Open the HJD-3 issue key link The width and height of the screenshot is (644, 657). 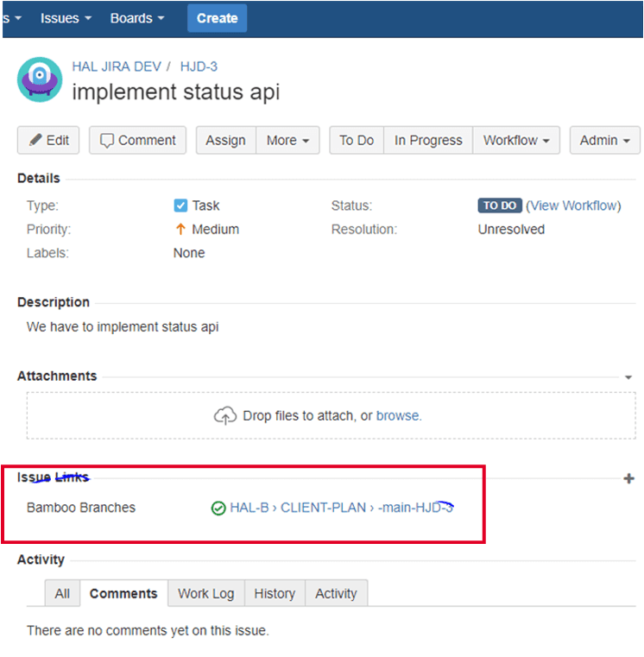tap(199, 66)
